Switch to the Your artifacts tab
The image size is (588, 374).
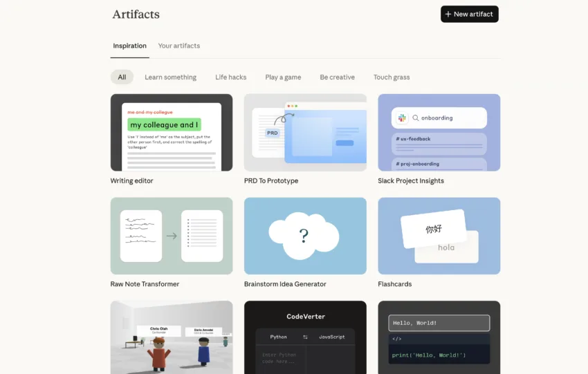coord(178,46)
